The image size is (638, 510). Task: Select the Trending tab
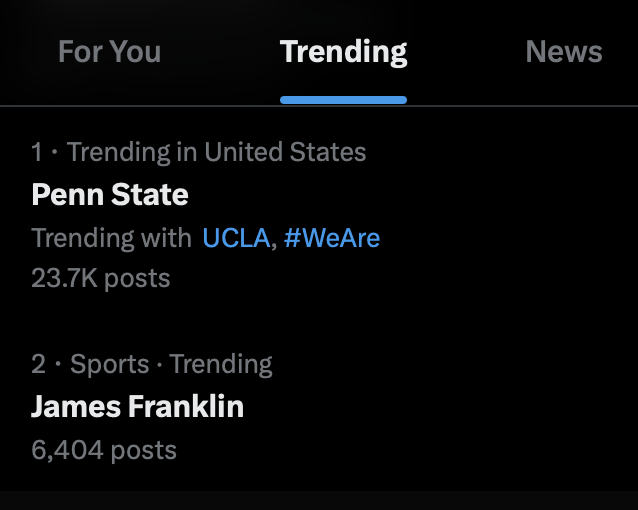tap(343, 52)
